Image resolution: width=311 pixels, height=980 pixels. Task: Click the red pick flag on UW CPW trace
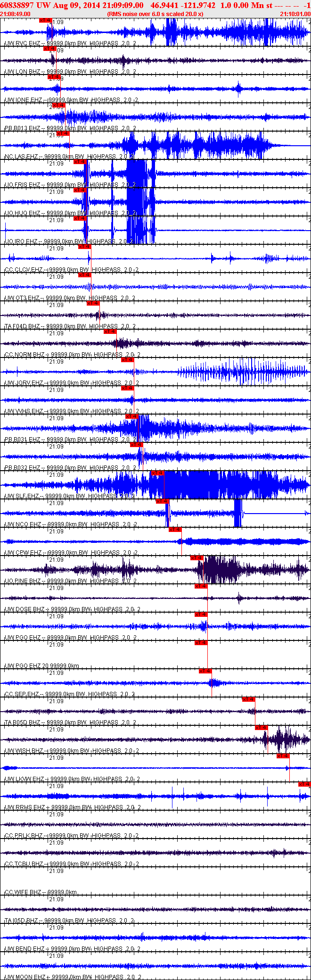tap(175, 530)
